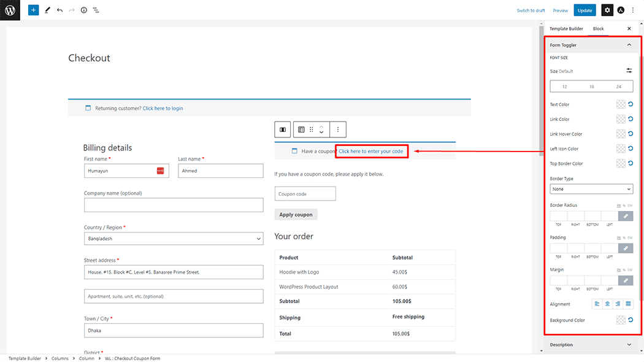
Task: Open the Border Type dropdown
Action: (x=591, y=189)
